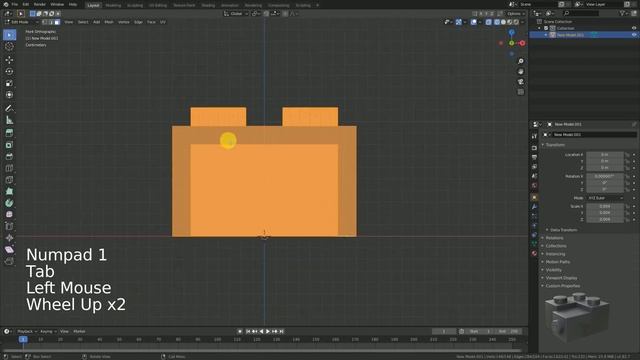Click the Scale X value field

tap(604, 207)
